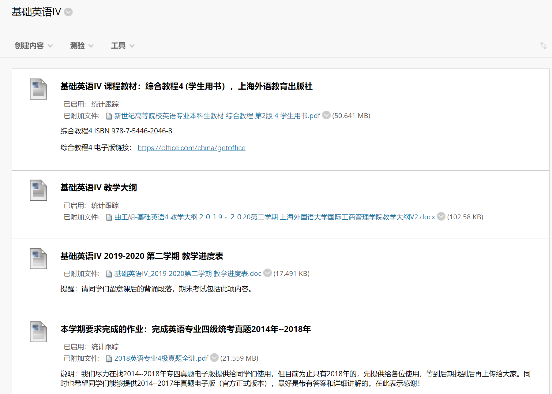Viewport: 552px width, 394px height.
Task: Download the 2018 英语专业4级 pdf attachment
Action: 161,358
